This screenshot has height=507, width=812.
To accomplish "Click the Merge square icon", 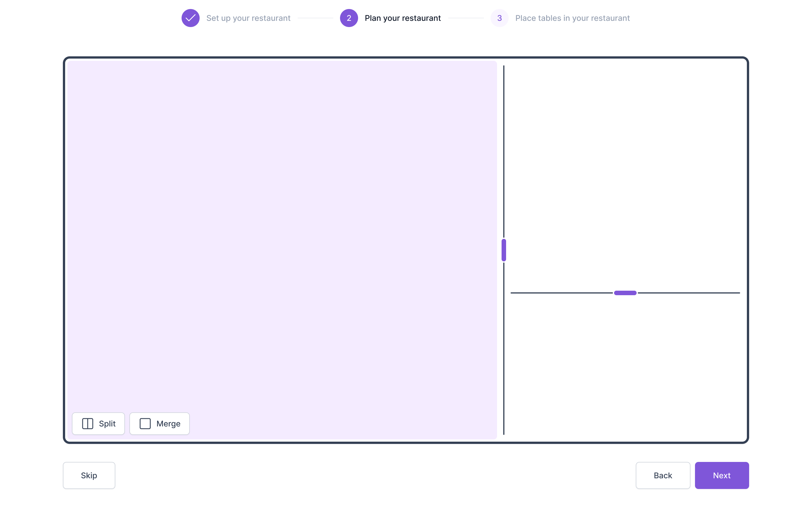I will pyautogui.click(x=145, y=424).
